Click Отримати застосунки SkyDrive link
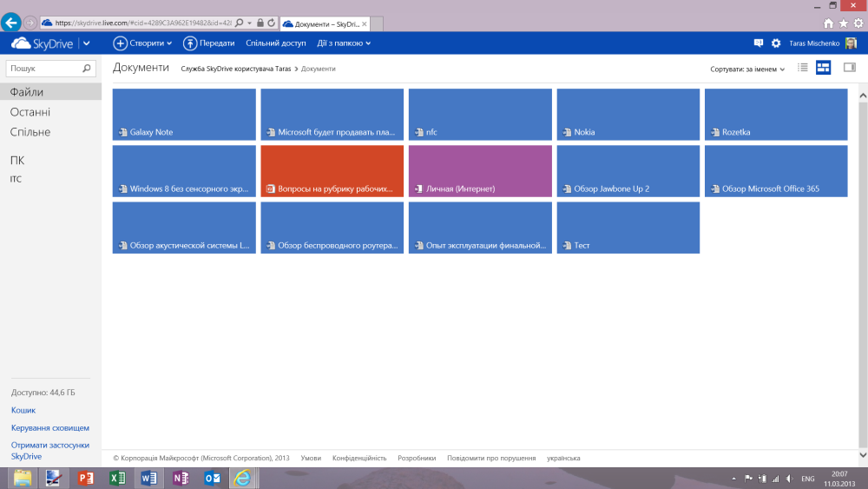The image size is (868, 489). (x=49, y=451)
